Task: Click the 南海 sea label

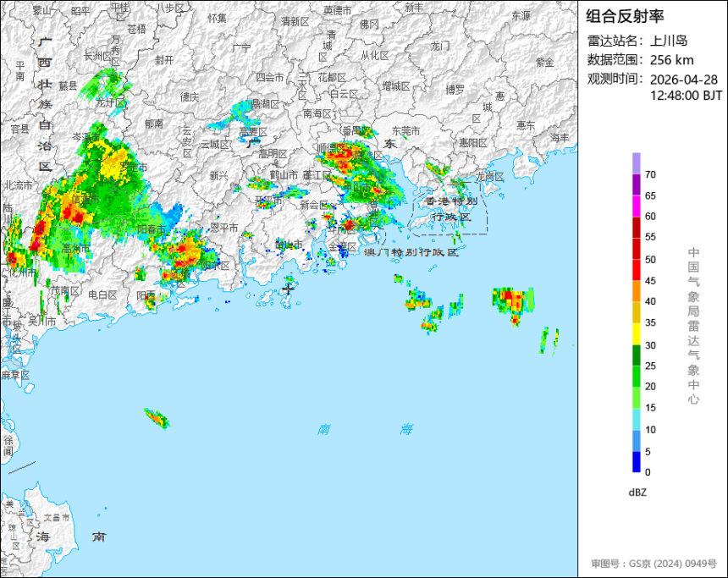Action: click(365, 429)
